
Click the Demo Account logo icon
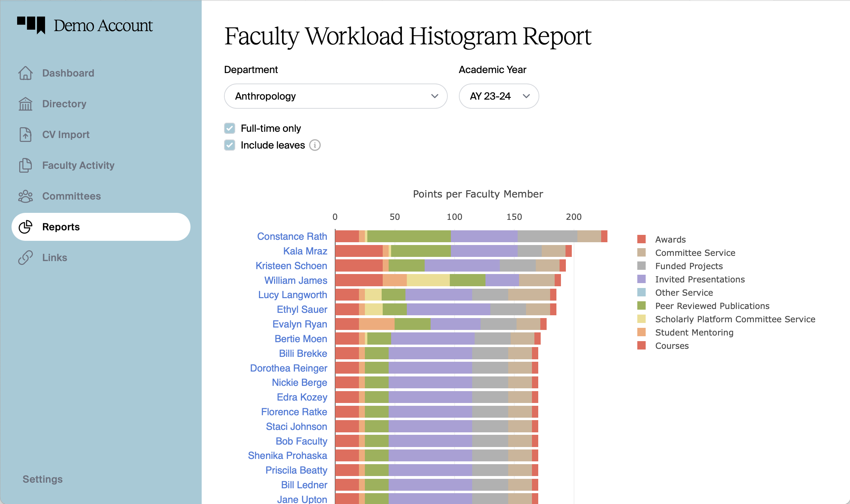[31, 25]
